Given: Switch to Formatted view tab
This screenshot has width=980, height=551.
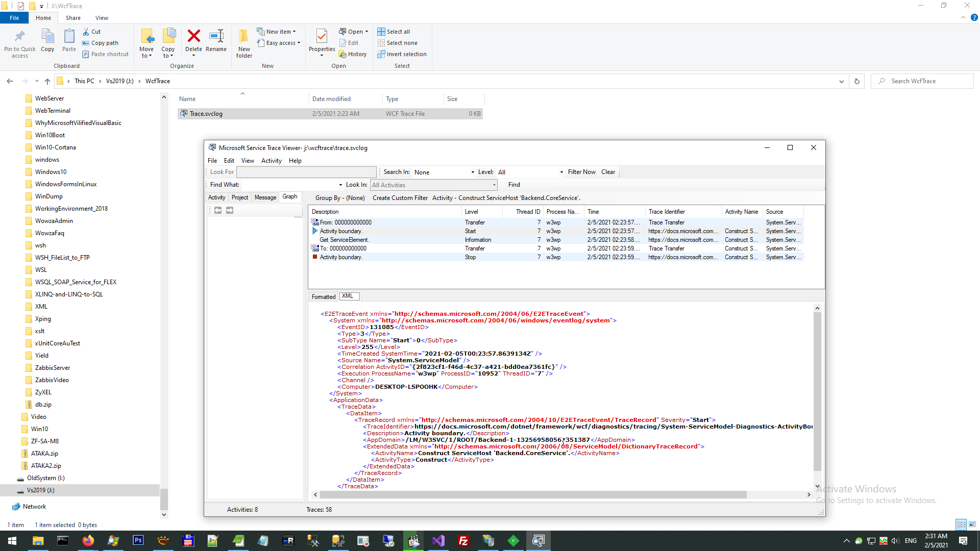Looking at the screenshot, I should 324,297.
